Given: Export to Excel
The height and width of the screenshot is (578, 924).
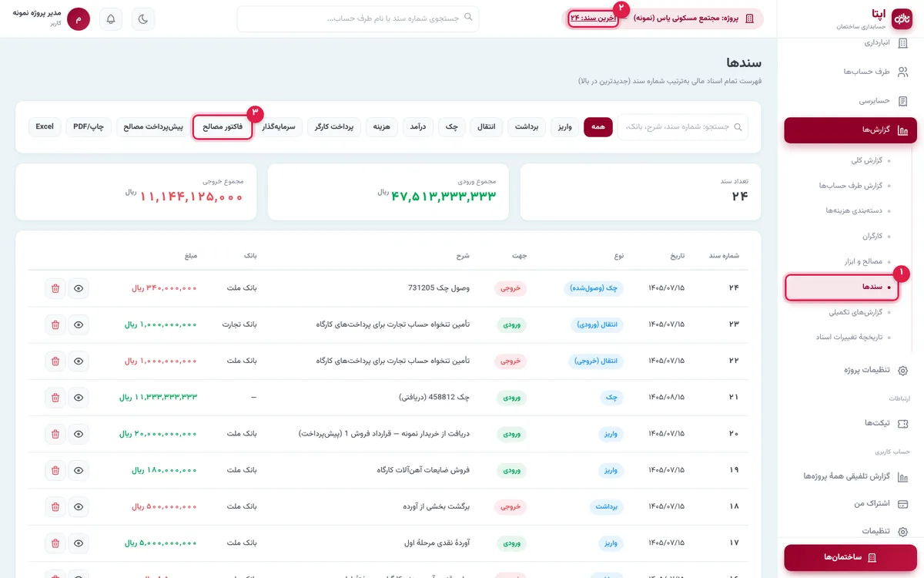Looking at the screenshot, I should pos(45,127).
